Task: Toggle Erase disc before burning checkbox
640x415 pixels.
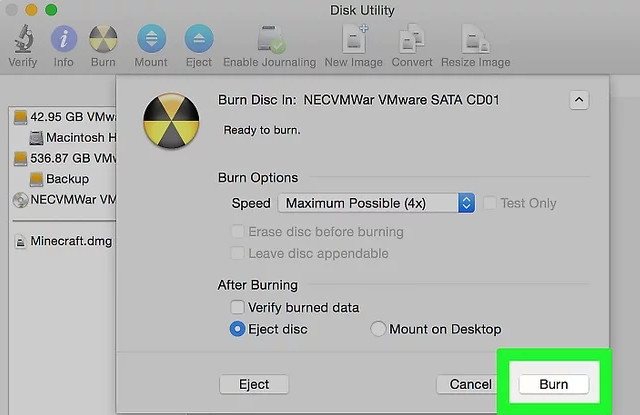Action: click(x=238, y=232)
